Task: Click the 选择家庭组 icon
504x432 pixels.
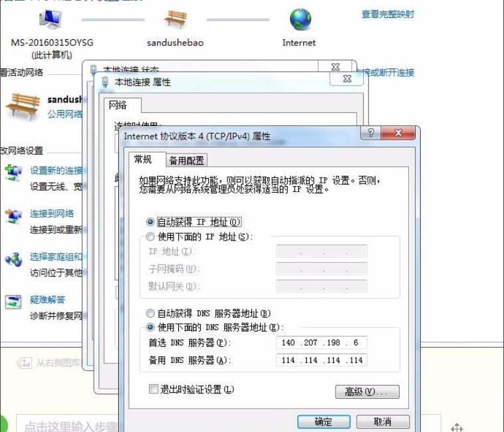Action: [x=13, y=259]
